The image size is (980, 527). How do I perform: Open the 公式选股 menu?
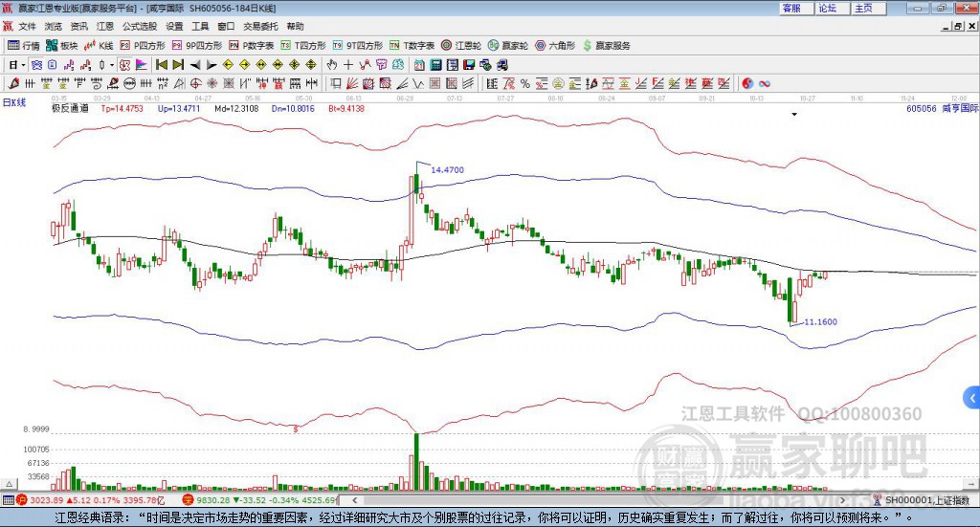click(x=140, y=26)
